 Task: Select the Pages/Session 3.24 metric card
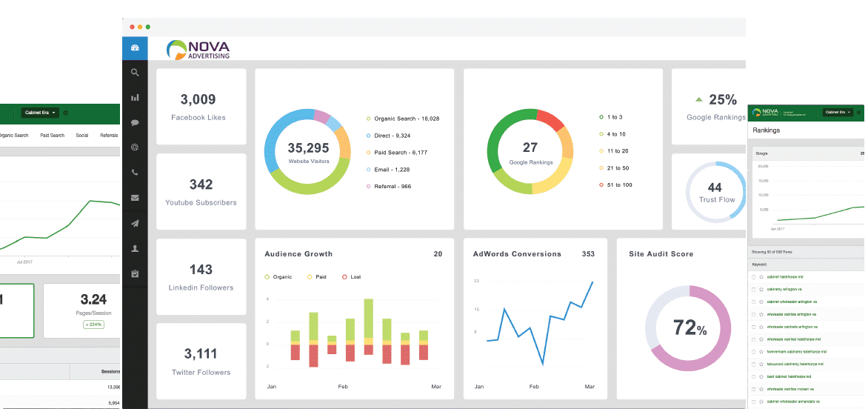[x=82, y=310]
